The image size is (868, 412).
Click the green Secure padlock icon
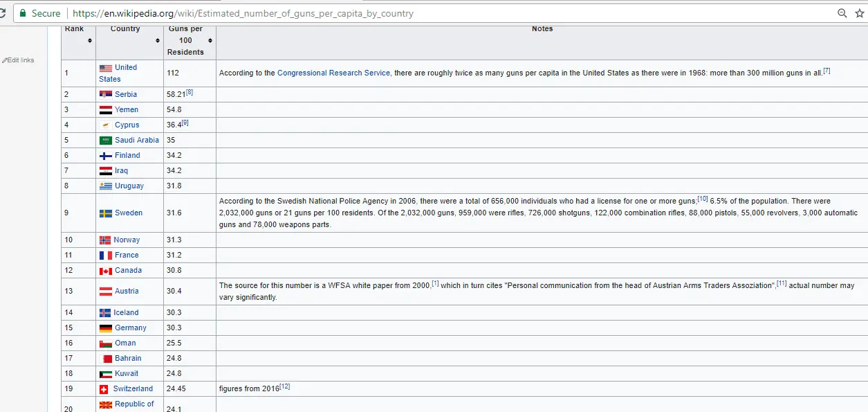pyautogui.click(x=23, y=13)
